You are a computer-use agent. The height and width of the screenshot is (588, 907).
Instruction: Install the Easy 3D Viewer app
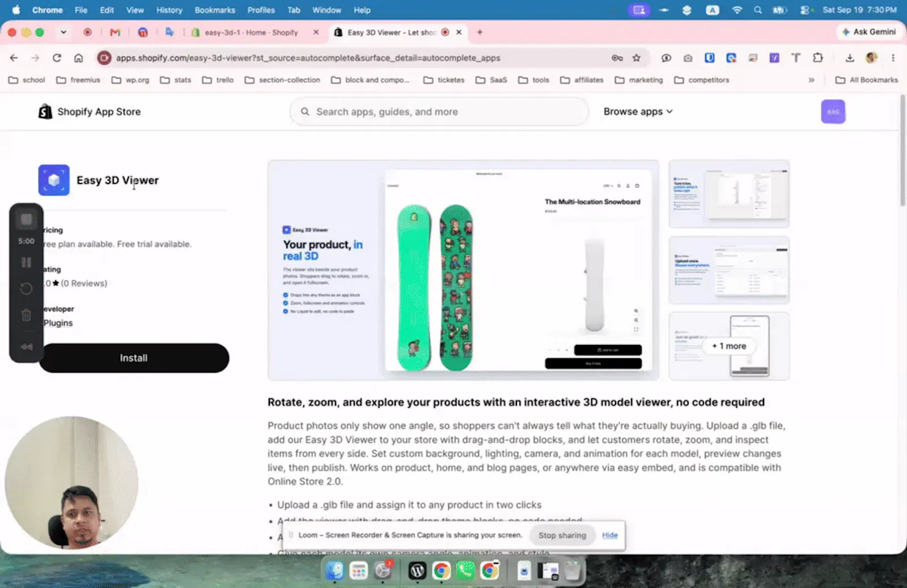point(134,358)
